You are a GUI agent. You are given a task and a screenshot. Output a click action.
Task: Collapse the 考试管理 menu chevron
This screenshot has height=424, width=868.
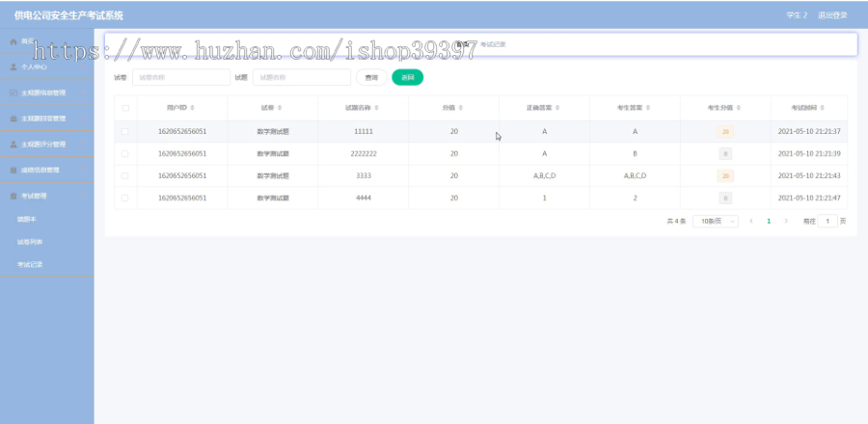click(83, 196)
